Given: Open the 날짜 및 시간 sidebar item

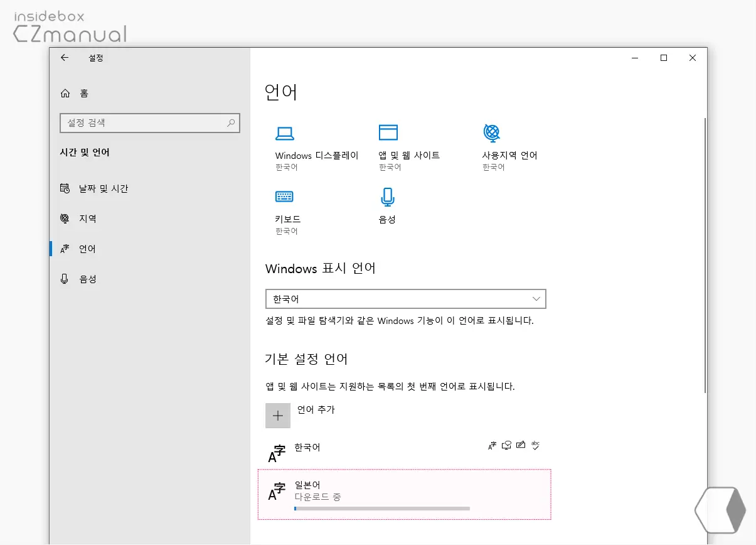Looking at the screenshot, I should click(104, 188).
